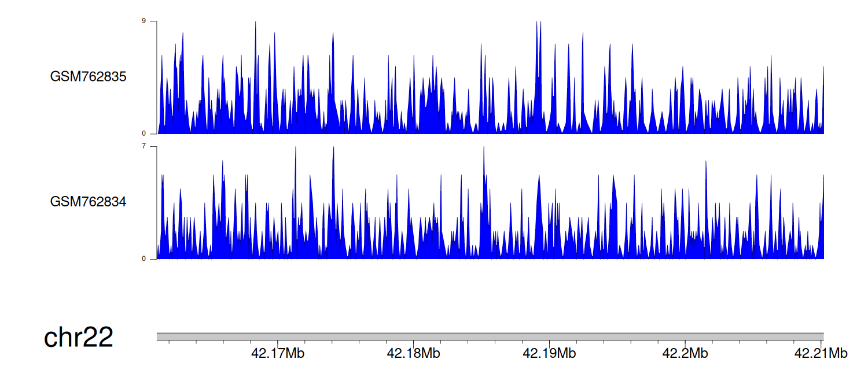Click the GSM762834 y-axis line

157,202
